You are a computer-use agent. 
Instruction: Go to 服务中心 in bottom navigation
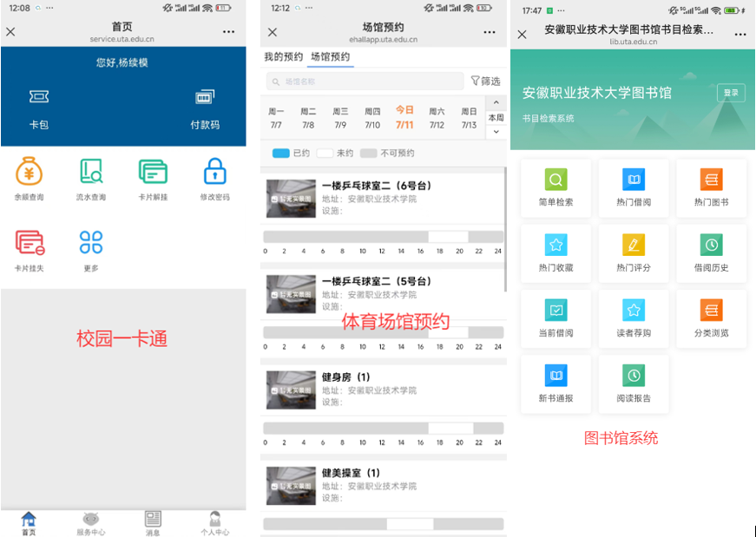click(90, 523)
